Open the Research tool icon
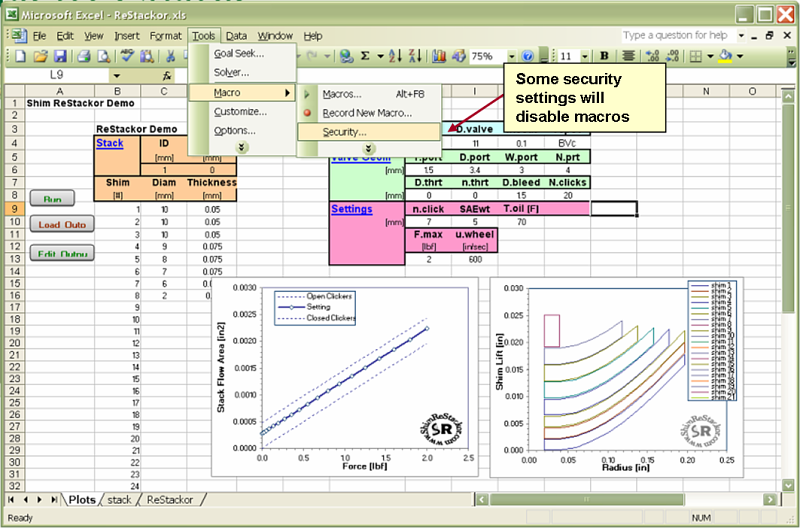Viewport: 800px width, 528px height. 147,56
